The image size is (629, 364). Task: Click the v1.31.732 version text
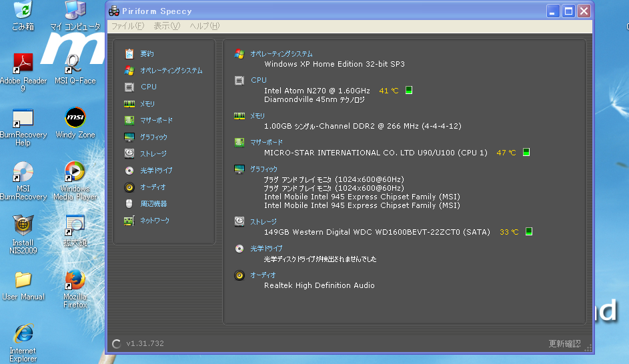click(145, 343)
